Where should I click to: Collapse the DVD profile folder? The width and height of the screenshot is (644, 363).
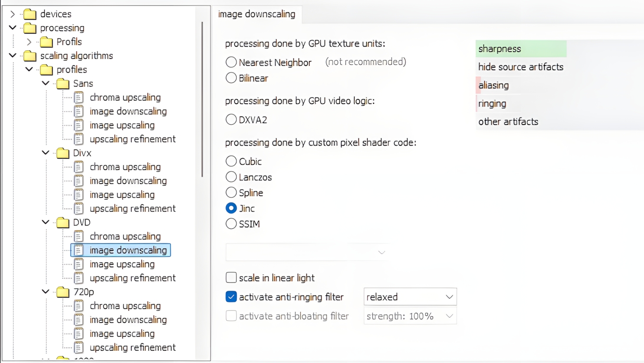pyautogui.click(x=46, y=222)
